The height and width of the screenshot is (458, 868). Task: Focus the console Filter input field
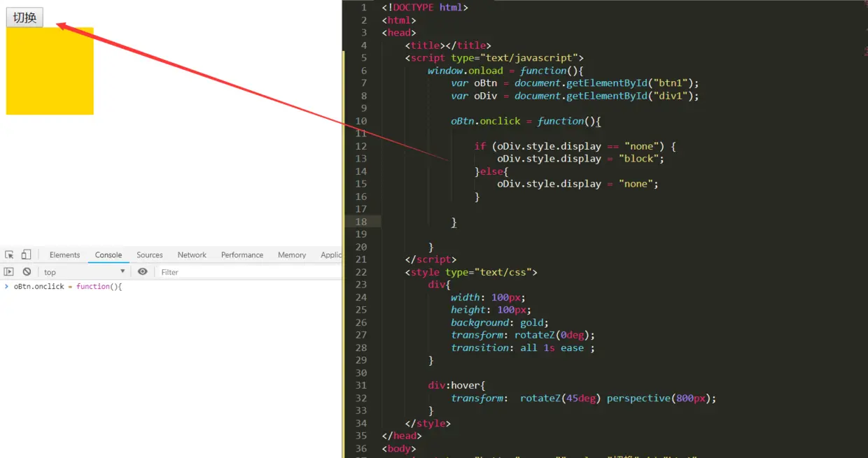coord(248,272)
